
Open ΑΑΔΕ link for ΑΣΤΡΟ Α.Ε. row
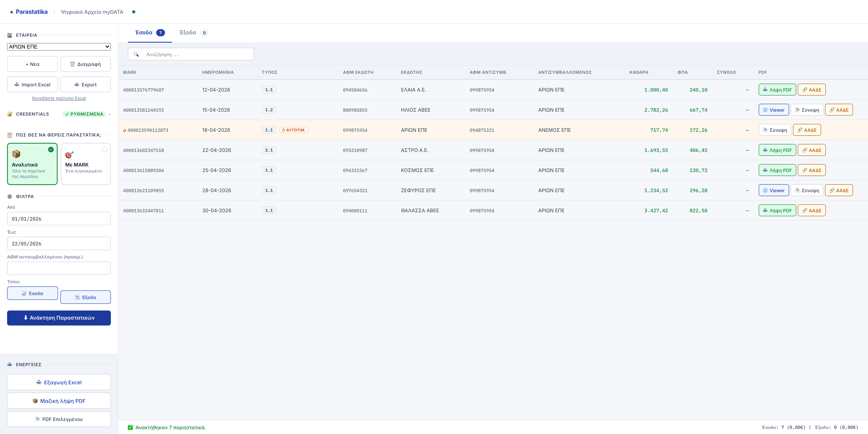pyautogui.click(x=811, y=150)
